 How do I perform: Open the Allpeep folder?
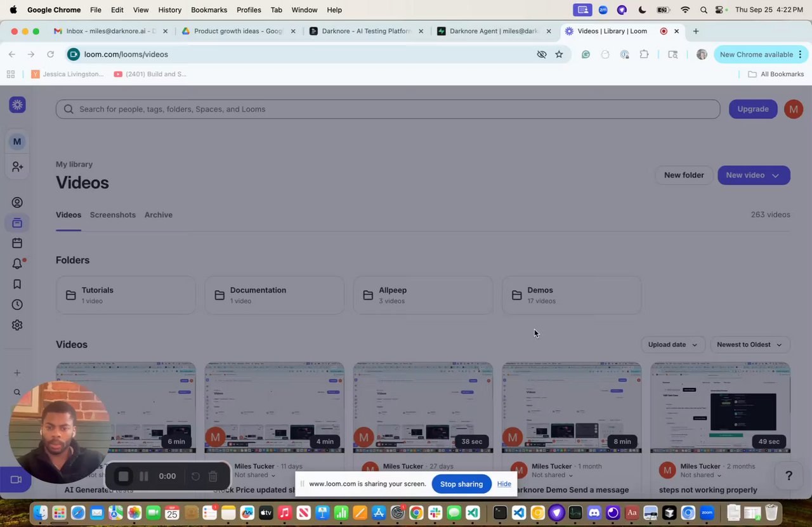click(423, 295)
